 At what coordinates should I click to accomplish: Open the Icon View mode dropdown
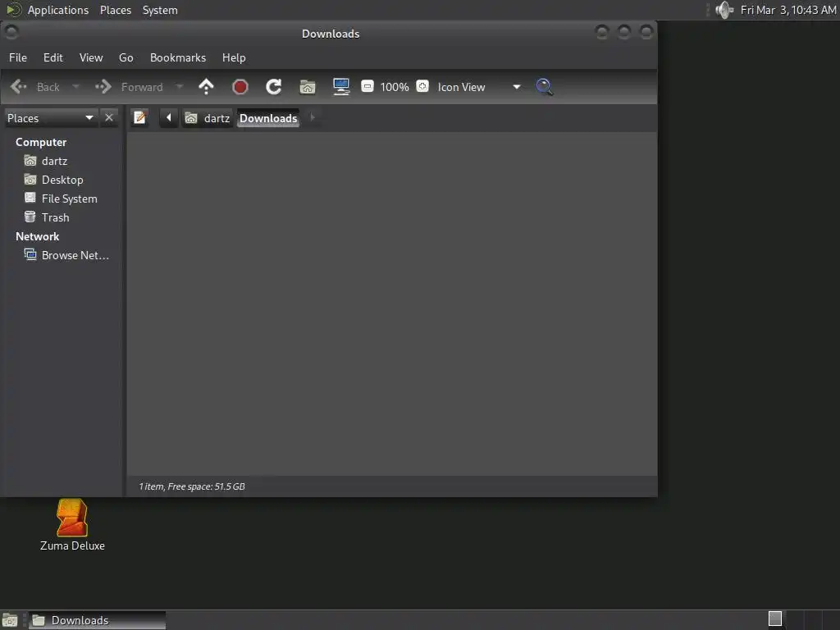click(479, 87)
